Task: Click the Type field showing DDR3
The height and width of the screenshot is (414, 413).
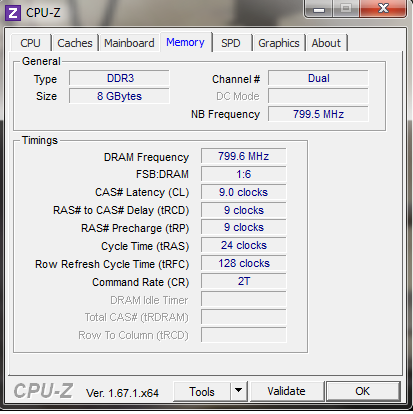Action: pyautogui.click(x=119, y=78)
